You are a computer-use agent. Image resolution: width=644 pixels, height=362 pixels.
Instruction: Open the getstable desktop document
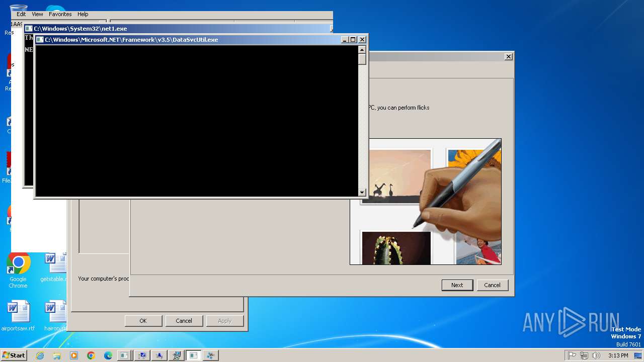(54, 267)
